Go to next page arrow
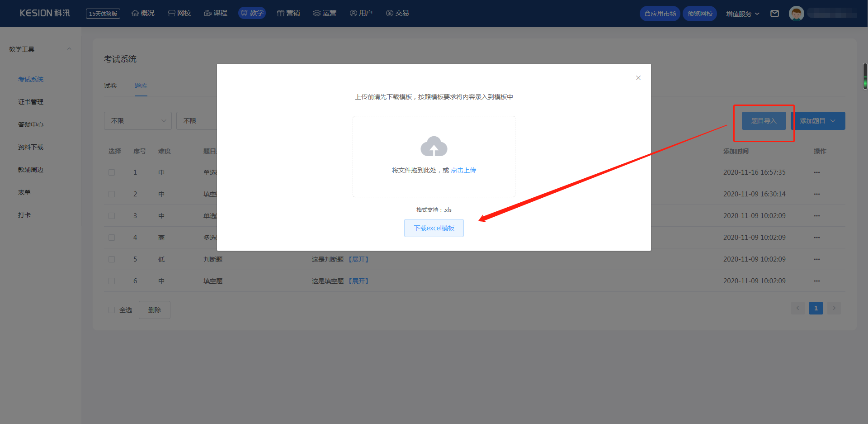This screenshot has height=424, width=868. pos(834,308)
